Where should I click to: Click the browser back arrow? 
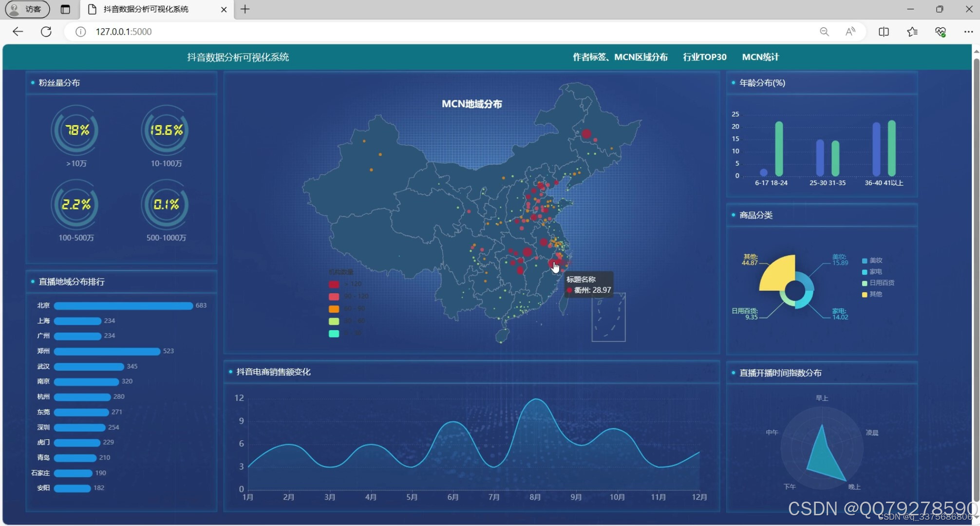pyautogui.click(x=18, y=32)
